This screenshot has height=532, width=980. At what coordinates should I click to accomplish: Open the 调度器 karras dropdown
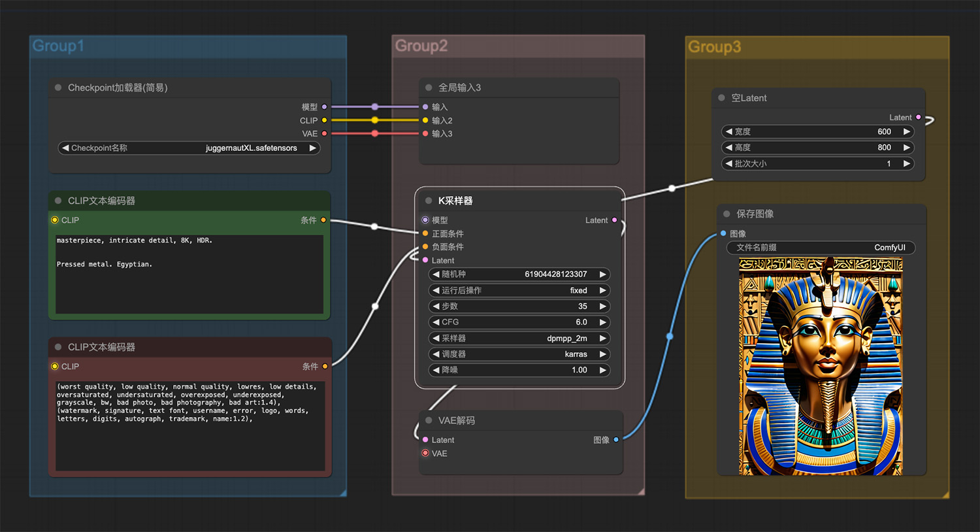coord(520,354)
